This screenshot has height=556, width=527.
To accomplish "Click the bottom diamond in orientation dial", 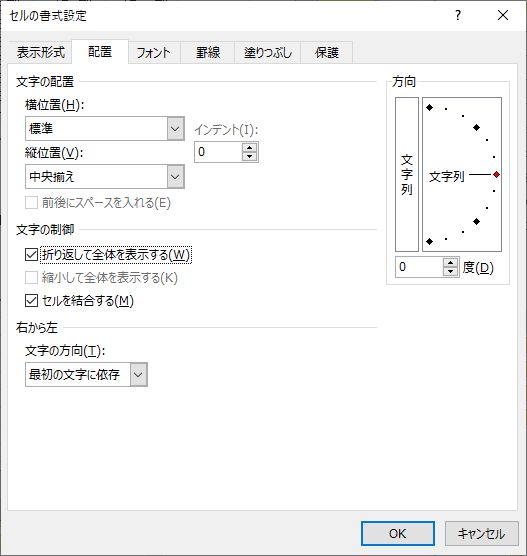I will click(429, 241).
